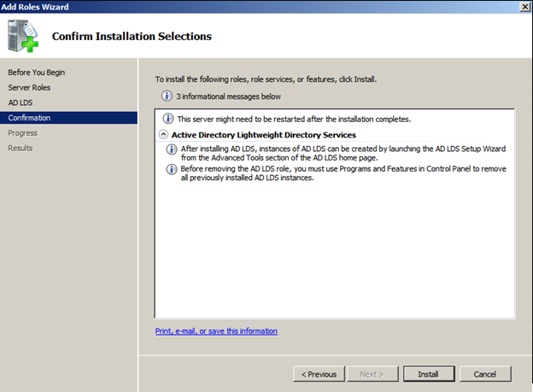Click the Install button

(429, 374)
